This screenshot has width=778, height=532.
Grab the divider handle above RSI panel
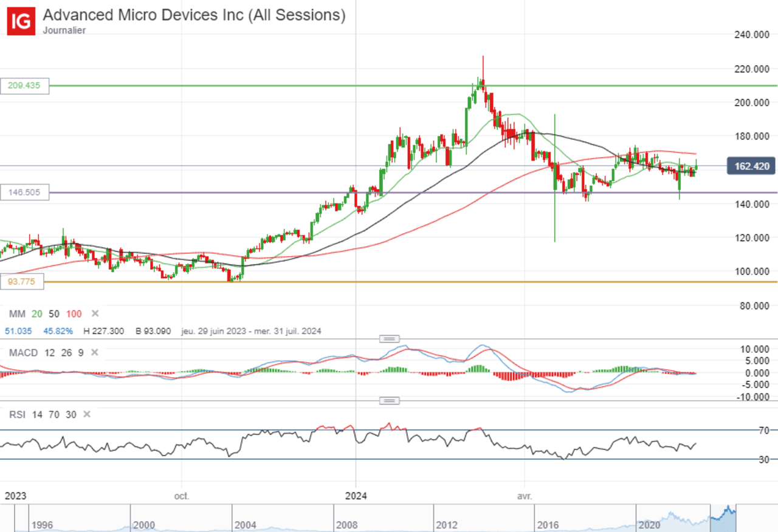click(389, 400)
